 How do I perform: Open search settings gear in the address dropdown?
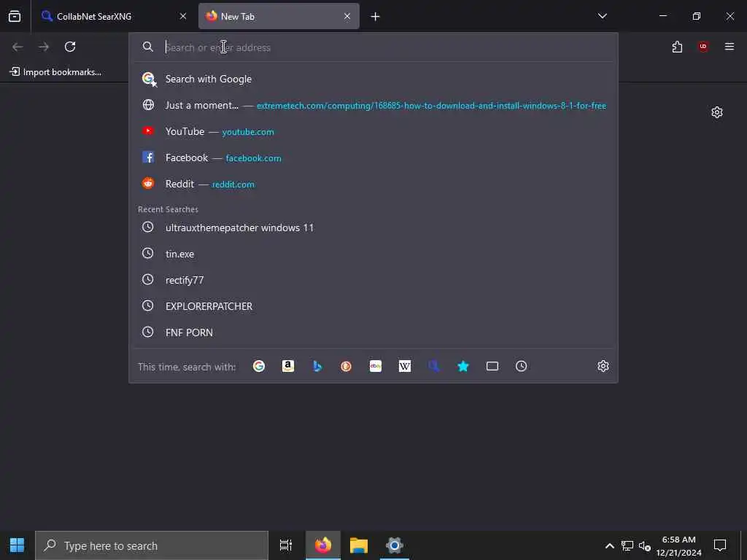(603, 366)
